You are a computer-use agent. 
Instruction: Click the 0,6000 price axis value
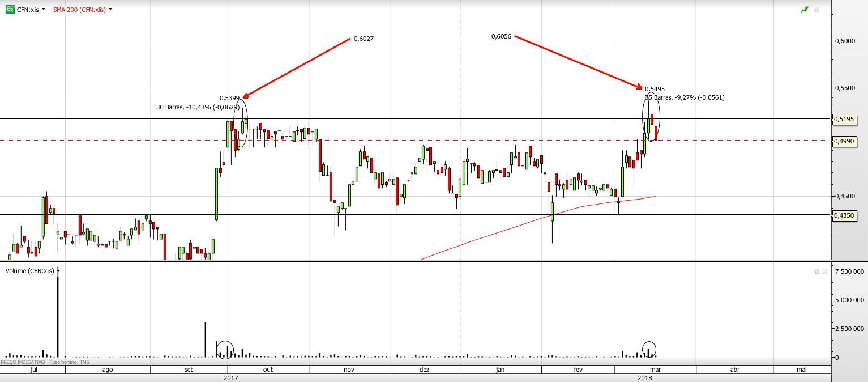(845, 41)
